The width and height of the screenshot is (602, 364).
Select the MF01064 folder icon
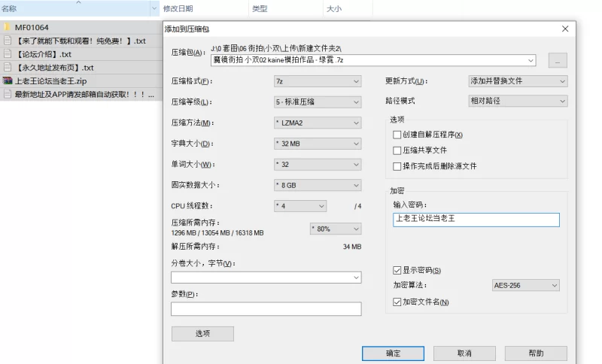coord(7,27)
